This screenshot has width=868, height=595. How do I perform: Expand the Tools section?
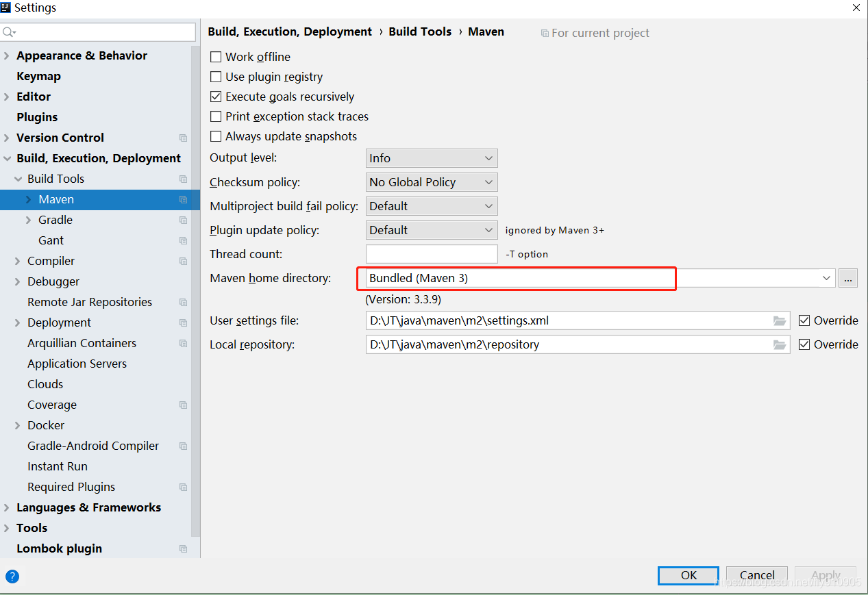click(7, 528)
